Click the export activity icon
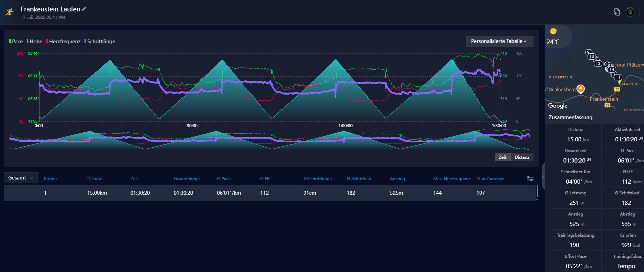The image size is (644, 272). pos(617,12)
